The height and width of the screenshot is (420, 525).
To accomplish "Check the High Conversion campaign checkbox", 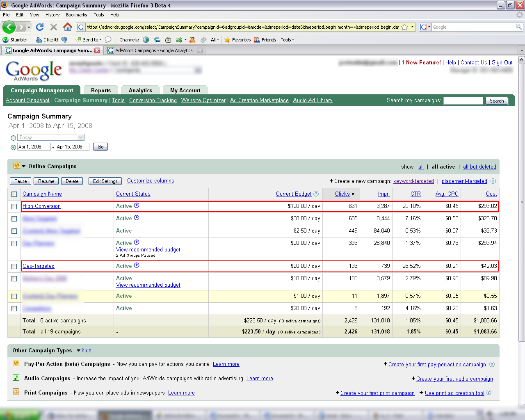I will (x=14, y=206).
